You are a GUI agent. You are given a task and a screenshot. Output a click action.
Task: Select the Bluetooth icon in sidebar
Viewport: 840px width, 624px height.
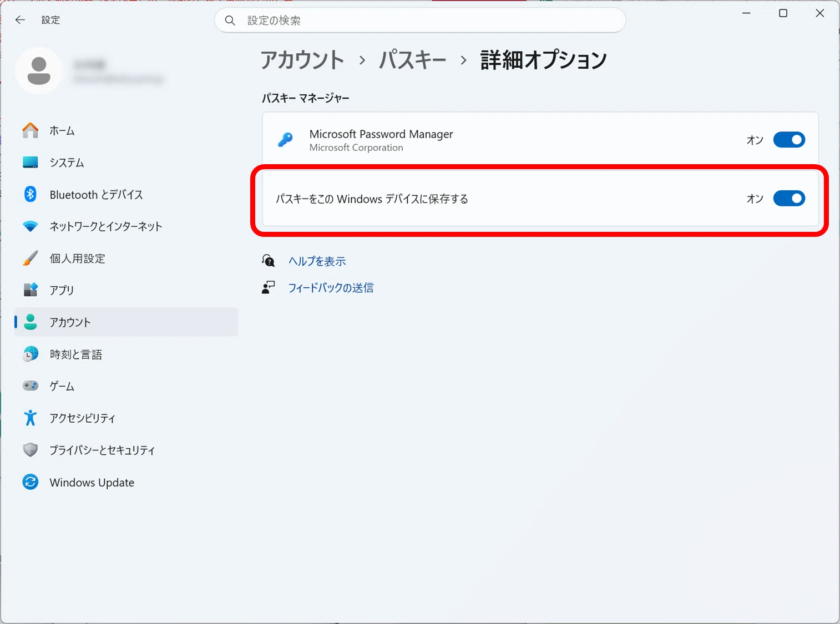coord(31,194)
